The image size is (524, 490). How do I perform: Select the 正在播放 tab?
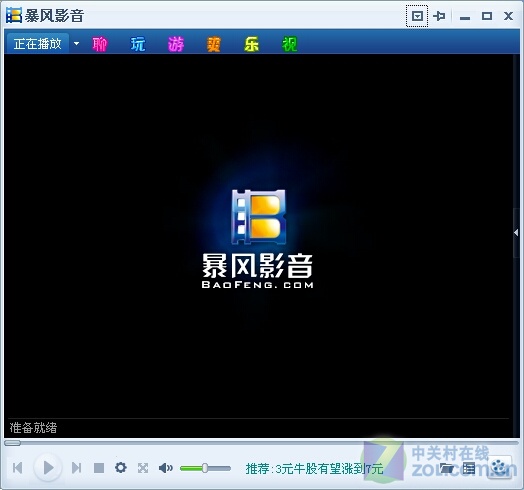point(37,43)
